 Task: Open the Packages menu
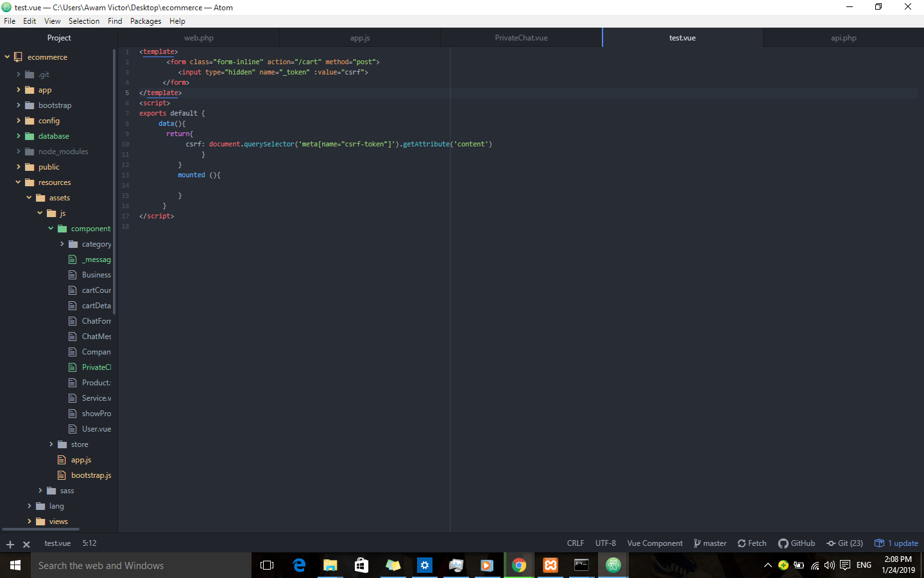pos(146,21)
